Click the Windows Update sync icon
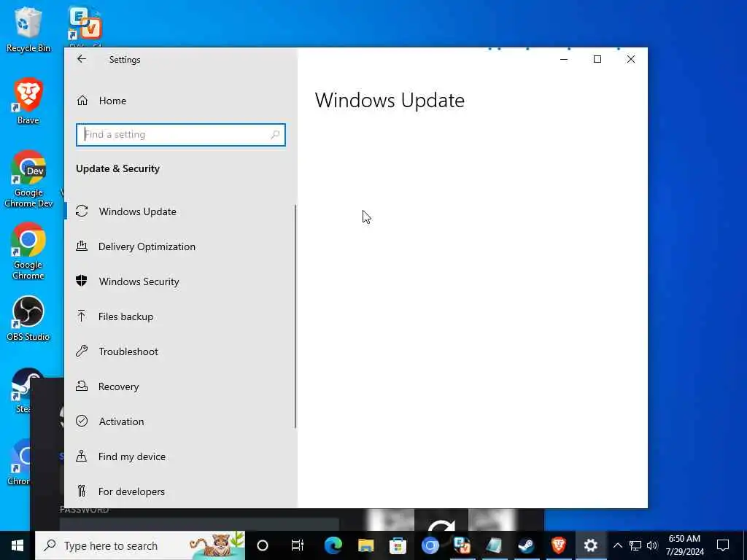This screenshot has width=747, height=560. click(x=82, y=211)
